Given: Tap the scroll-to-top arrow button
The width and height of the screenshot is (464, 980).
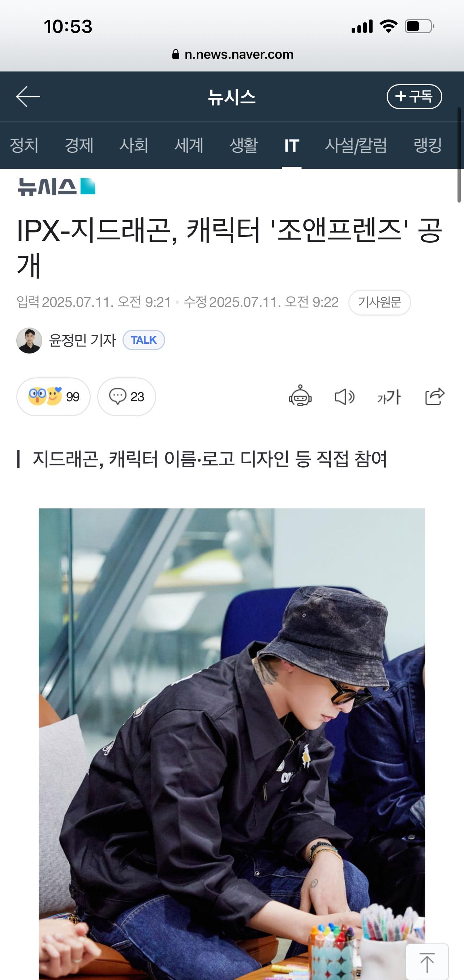Looking at the screenshot, I should click(x=427, y=961).
